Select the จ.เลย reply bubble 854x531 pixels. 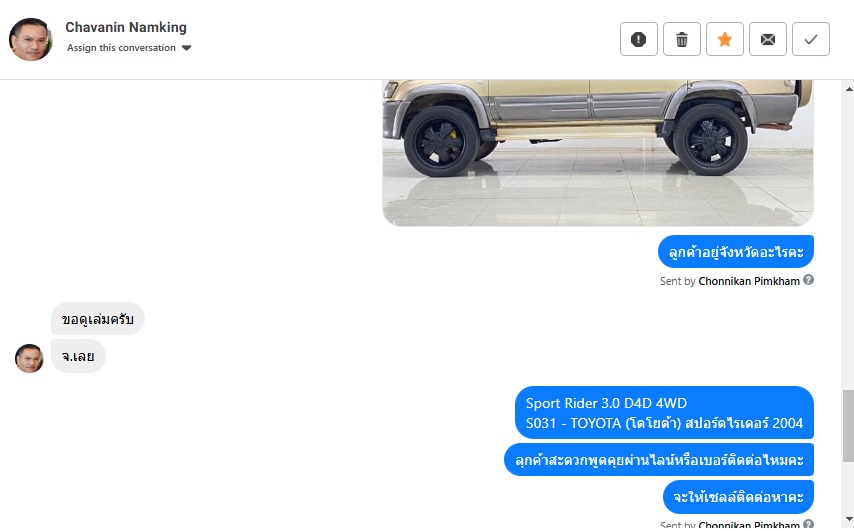[78, 356]
